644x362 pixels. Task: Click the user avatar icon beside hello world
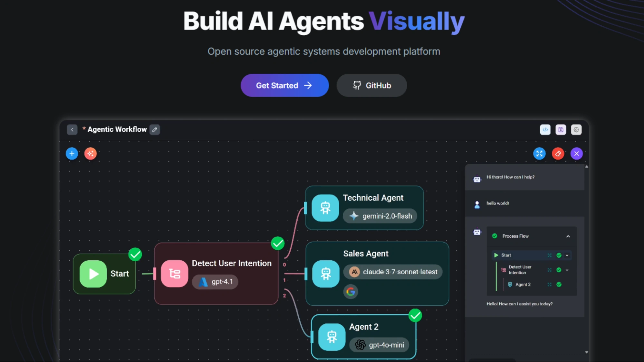coord(477,205)
